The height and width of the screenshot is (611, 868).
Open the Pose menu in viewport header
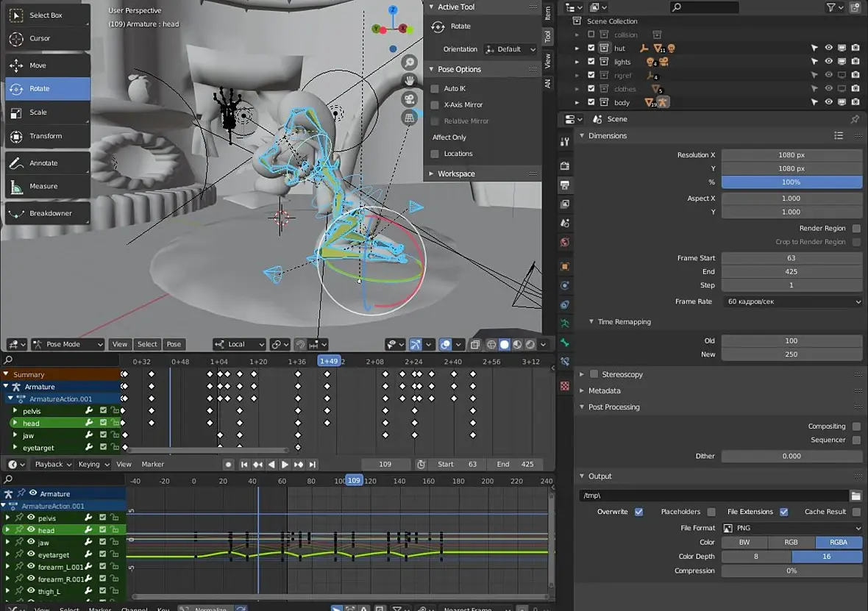click(174, 344)
